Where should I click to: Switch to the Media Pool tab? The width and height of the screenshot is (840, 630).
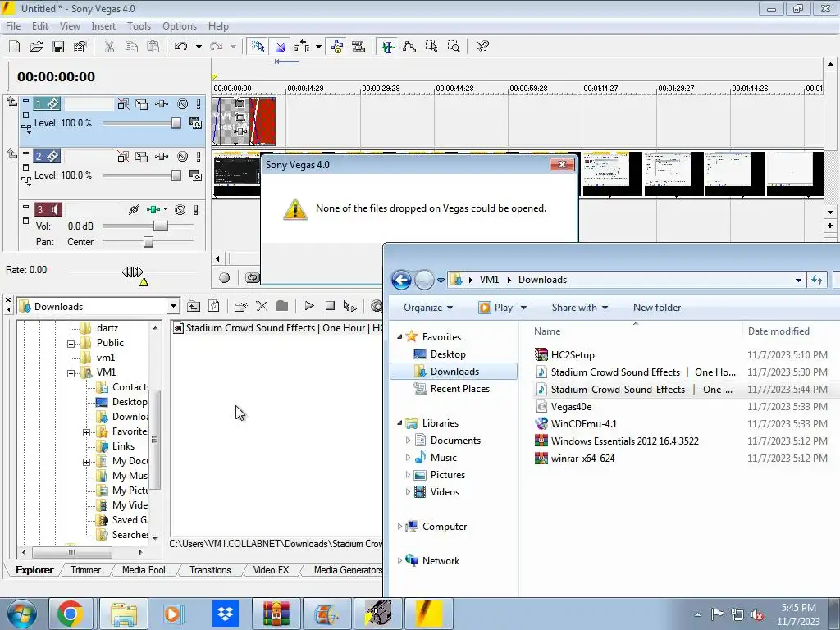(144, 570)
